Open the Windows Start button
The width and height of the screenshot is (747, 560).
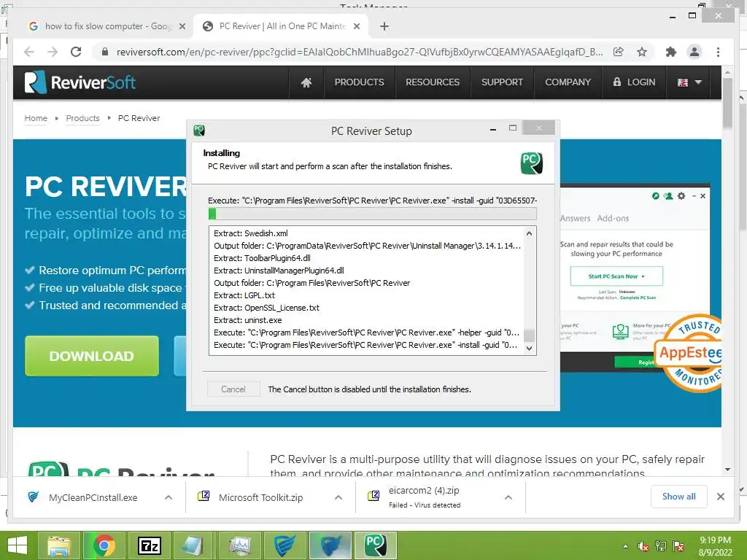18,545
